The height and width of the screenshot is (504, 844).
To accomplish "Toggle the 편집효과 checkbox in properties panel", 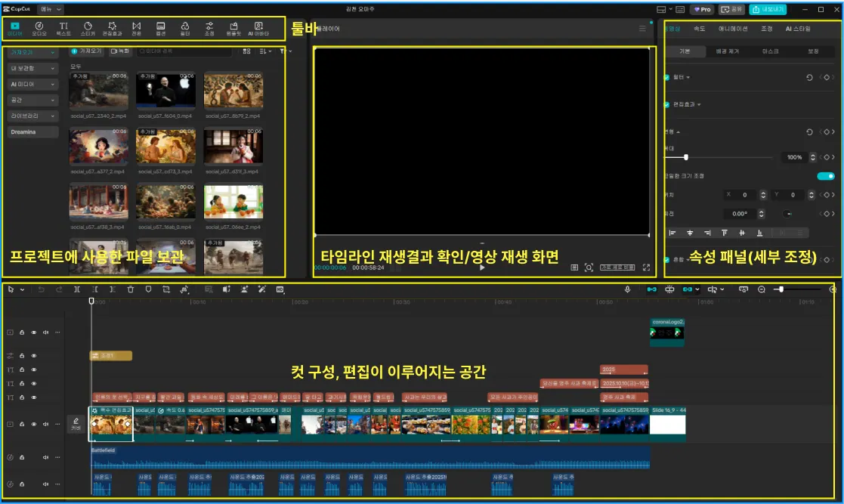I will pyautogui.click(x=666, y=104).
